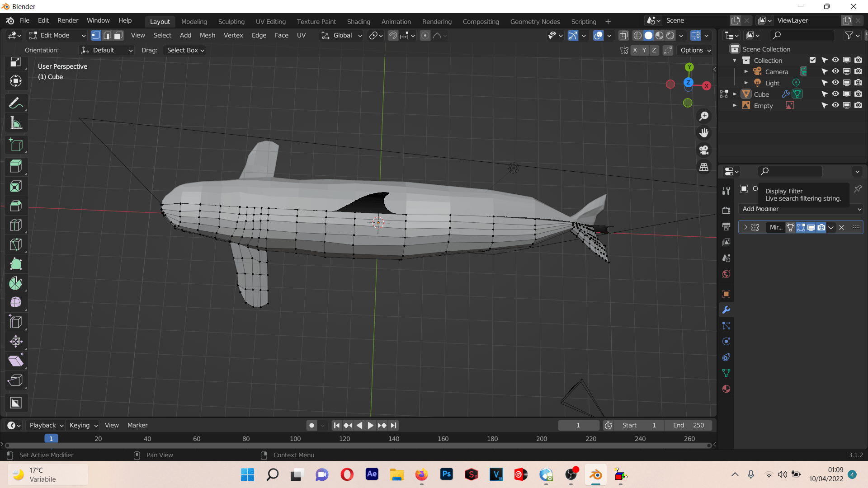Expand the Empty object in outliner
The height and width of the screenshot is (488, 868).
[735, 105]
